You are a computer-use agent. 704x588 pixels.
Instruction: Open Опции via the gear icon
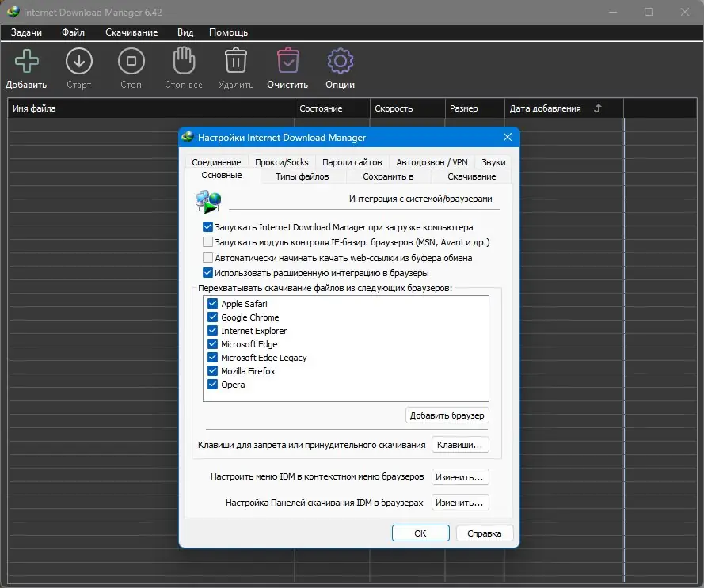click(x=339, y=60)
